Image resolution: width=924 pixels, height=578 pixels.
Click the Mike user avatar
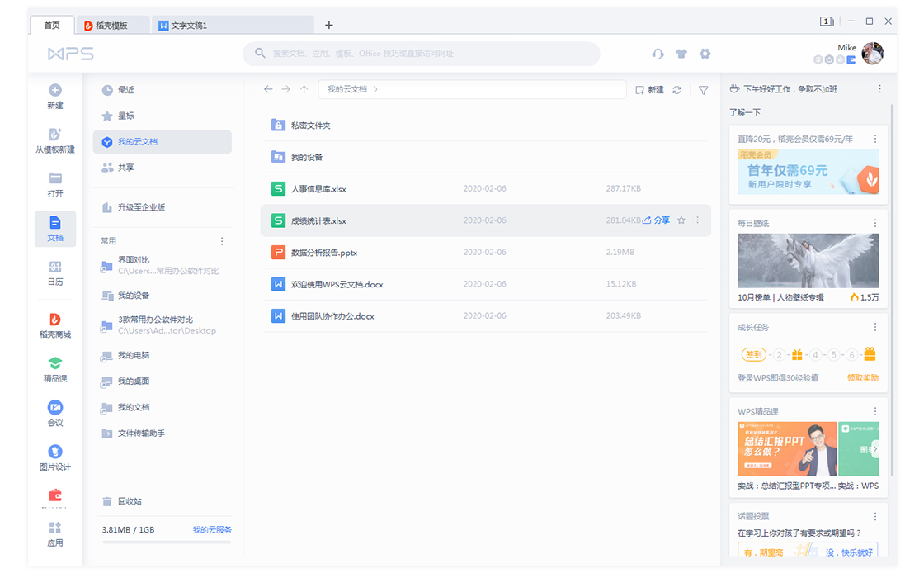point(872,53)
